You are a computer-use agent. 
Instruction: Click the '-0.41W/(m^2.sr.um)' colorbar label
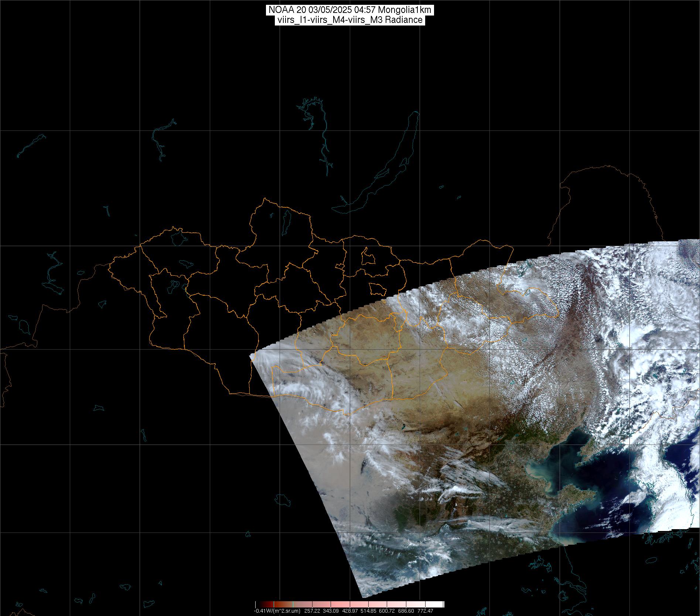tap(277, 611)
